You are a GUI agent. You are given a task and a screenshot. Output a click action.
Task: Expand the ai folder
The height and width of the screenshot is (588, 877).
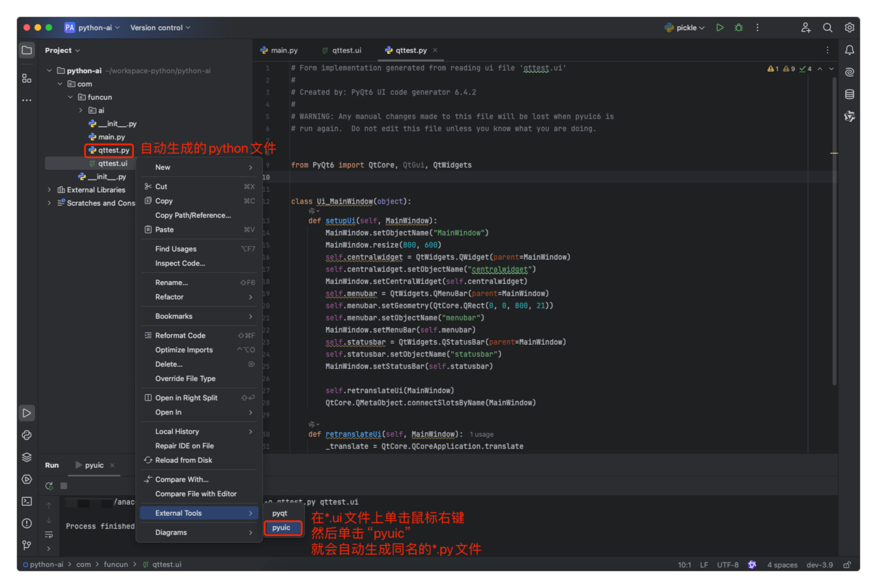81,110
